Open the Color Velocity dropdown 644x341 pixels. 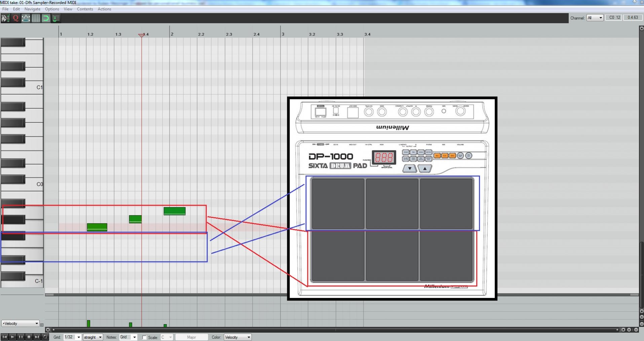pyautogui.click(x=237, y=337)
